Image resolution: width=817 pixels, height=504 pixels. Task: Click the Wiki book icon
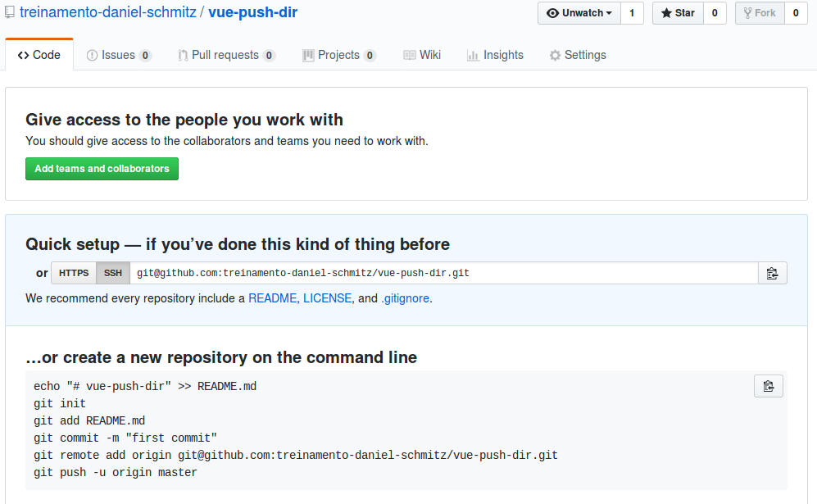pyautogui.click(x=410, y=55)
